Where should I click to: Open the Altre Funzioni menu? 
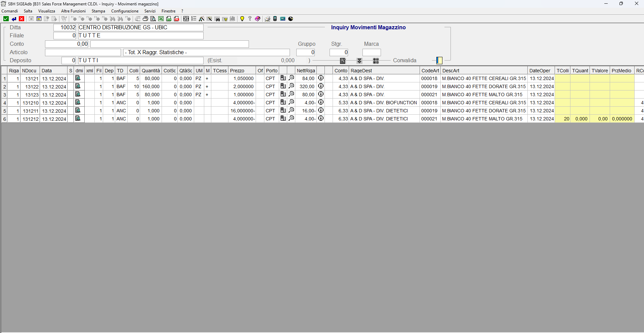(73, 11)
